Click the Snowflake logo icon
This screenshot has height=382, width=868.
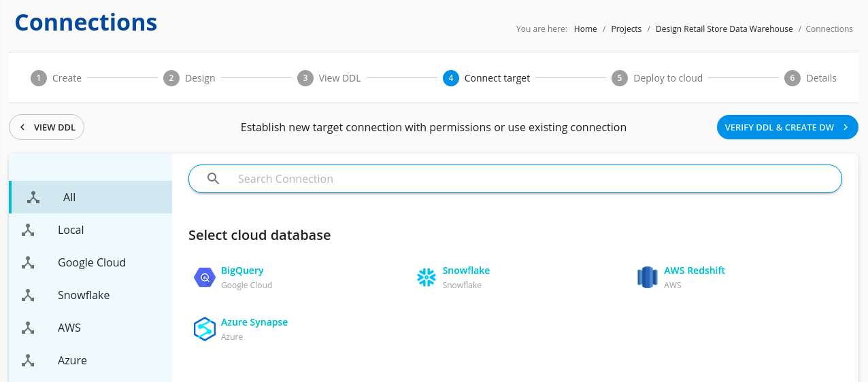(427, 277)
